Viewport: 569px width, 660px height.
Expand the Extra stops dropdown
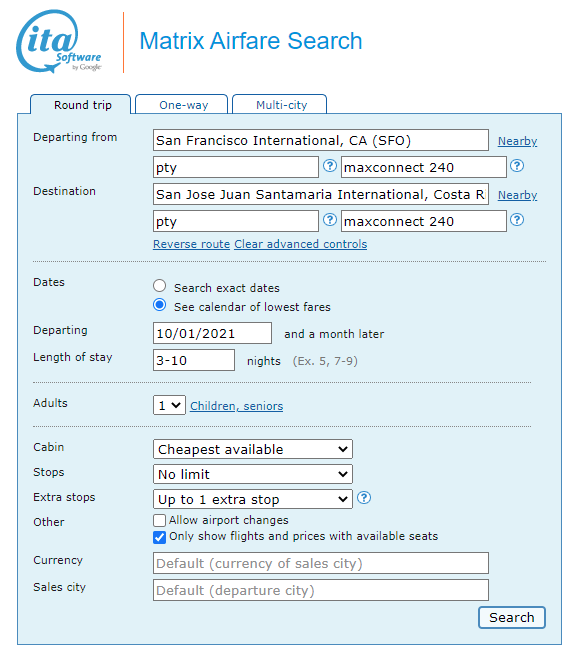point(253,499)
